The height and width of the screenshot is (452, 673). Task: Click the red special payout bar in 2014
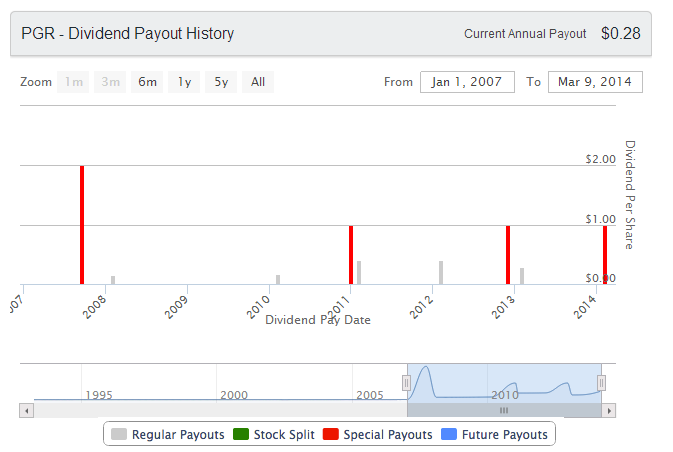pyautogui.click(x=605, y=255)
